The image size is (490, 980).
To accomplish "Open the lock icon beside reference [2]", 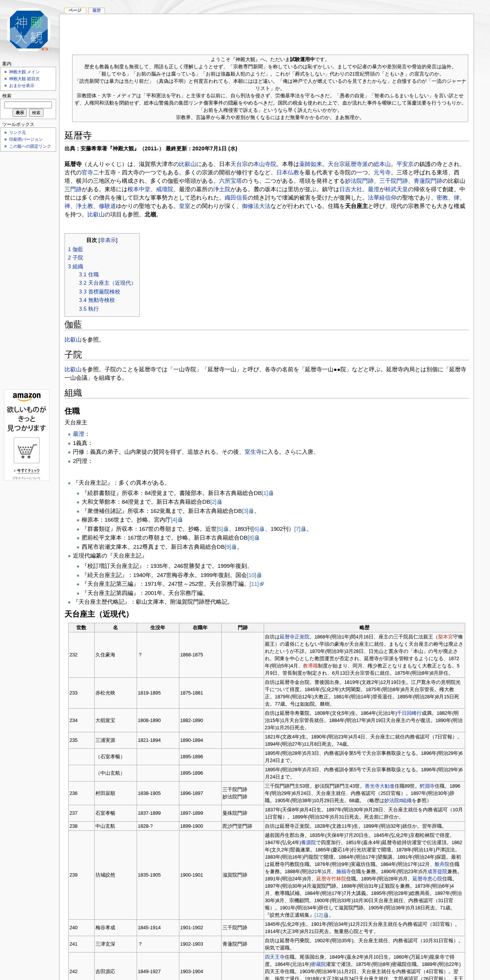I will click(219, 502).
